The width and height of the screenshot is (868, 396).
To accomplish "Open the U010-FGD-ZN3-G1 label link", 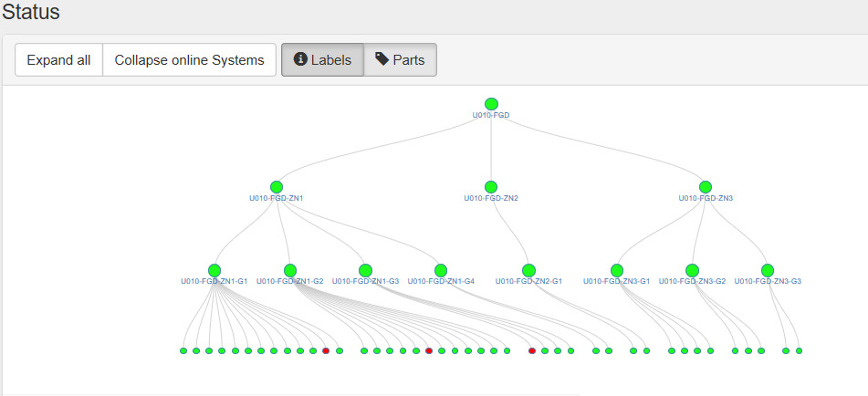I will point(616,282).
